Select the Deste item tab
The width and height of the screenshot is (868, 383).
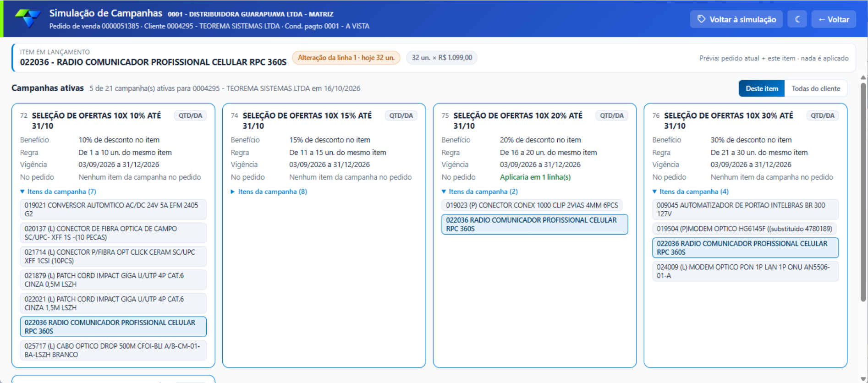(x=762, y=88)
